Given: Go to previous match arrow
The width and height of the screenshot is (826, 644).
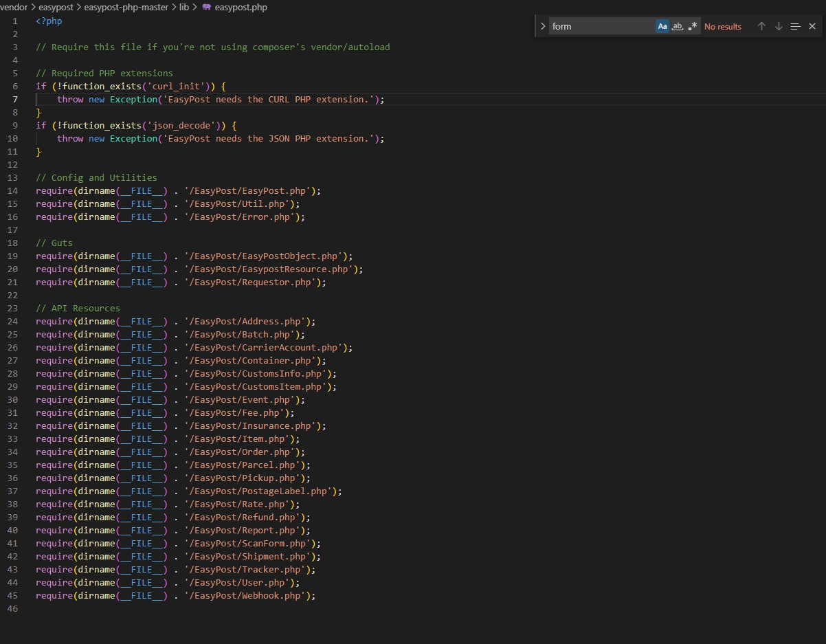Looking at the screenshot, I should [x=761, y=26].
